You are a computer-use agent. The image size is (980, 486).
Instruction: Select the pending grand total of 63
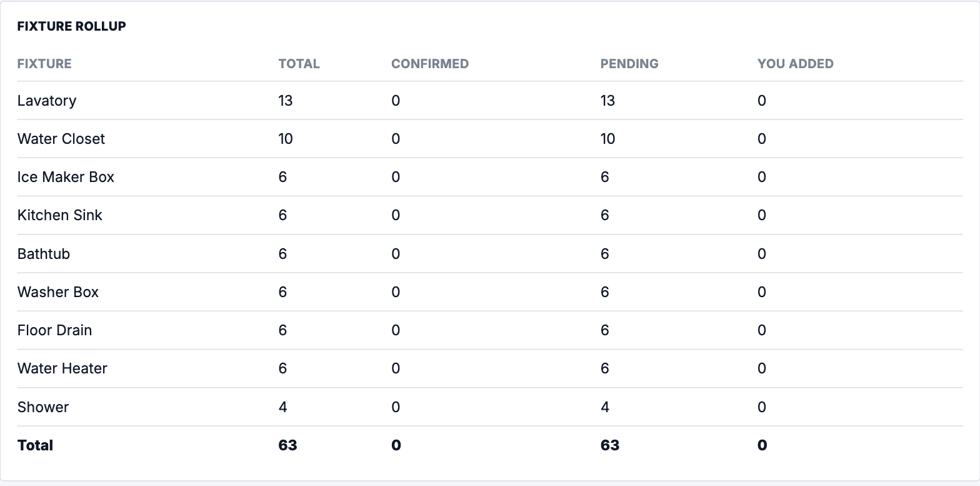[x=610, y=445]
